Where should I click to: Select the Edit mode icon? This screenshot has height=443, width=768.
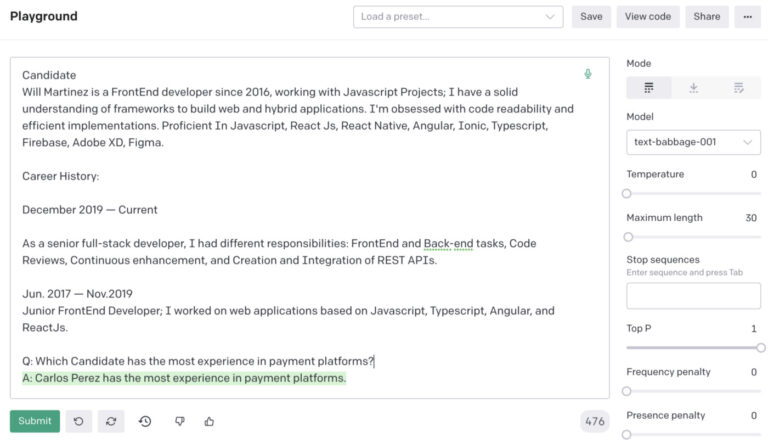click(739, 88)
